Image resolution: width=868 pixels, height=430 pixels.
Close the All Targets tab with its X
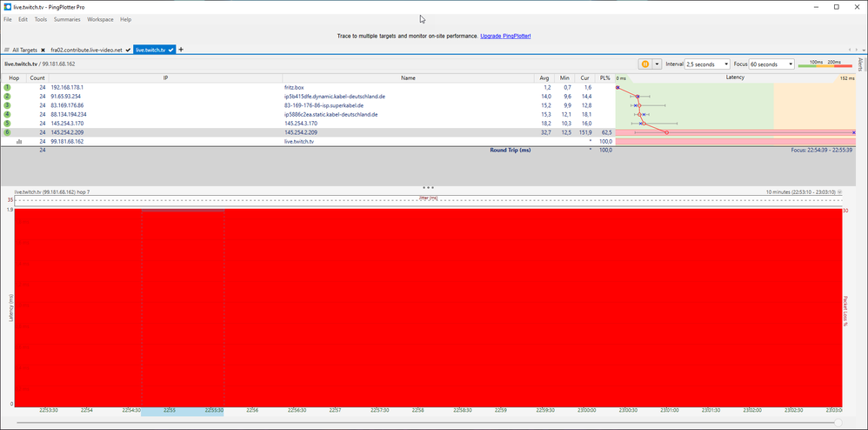(43, 50)
